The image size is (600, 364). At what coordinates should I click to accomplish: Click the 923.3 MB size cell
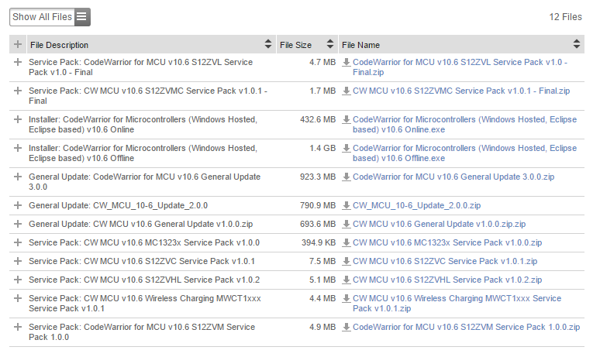coord(318,177)
